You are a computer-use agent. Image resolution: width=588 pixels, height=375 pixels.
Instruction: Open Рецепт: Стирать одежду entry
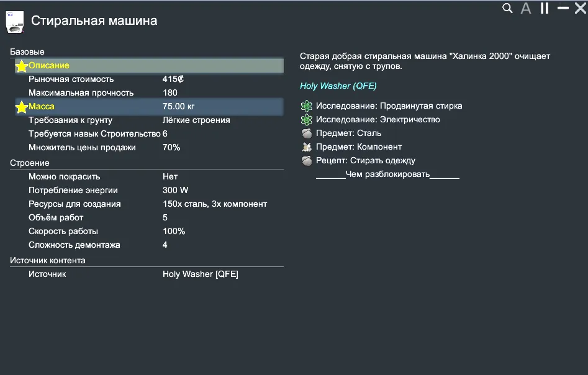tap(365, 161)
